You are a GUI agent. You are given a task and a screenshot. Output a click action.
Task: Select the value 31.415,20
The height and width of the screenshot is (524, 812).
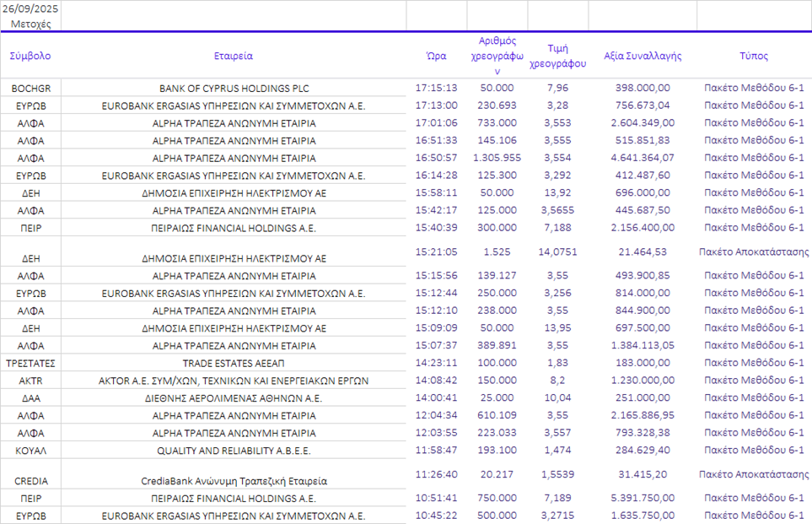(643, 474)
